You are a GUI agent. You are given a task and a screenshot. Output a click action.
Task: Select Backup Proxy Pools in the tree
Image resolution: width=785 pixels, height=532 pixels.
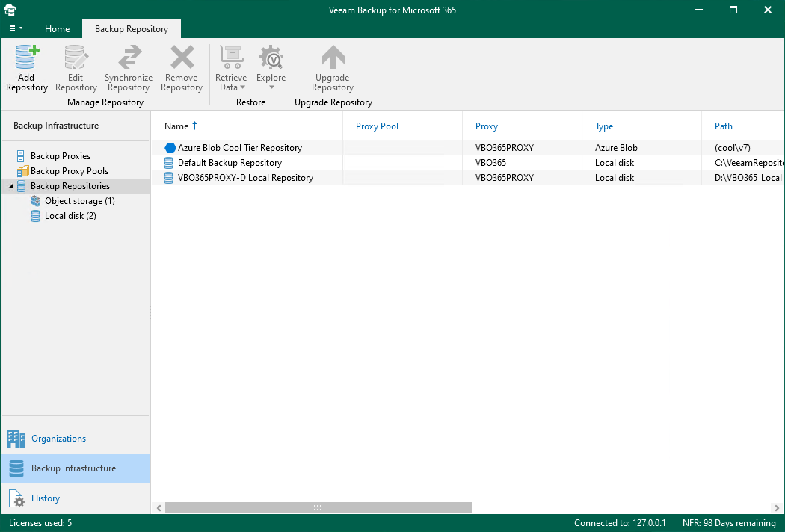70,170
